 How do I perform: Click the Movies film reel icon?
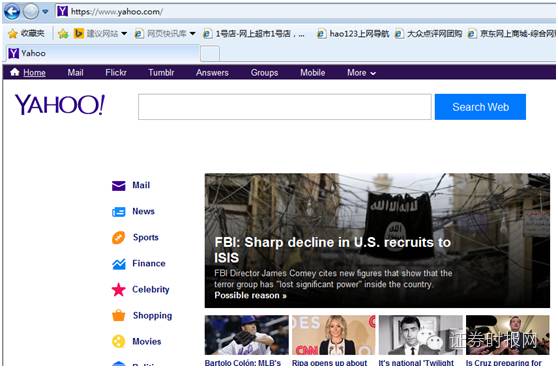click(119, 342)
